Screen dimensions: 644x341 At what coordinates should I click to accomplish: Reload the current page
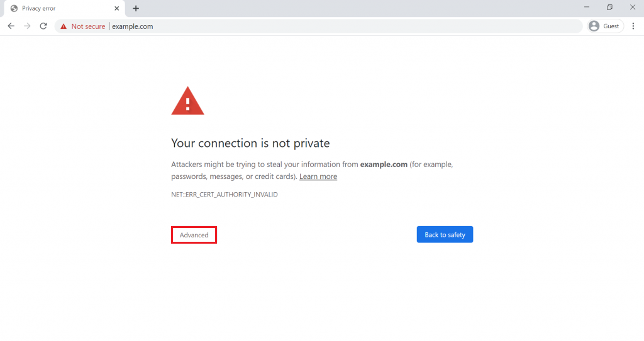[x=43, y=26]
